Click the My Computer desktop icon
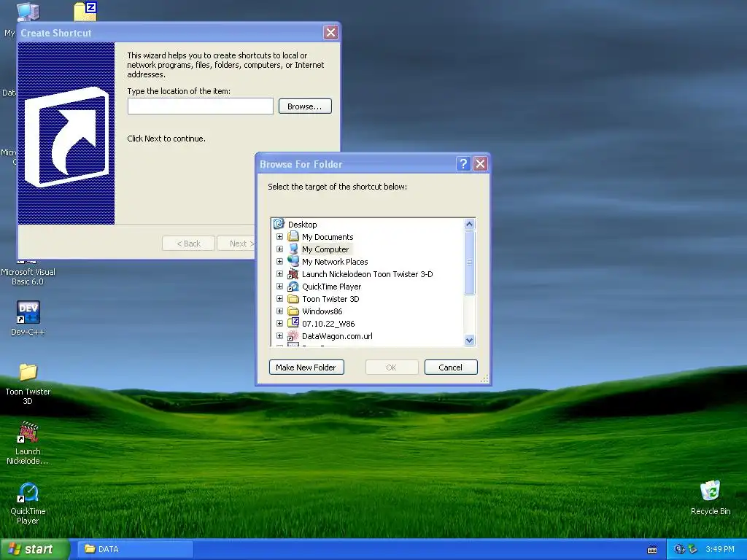Viewport: 747px width, 560px height. point(28,12)
